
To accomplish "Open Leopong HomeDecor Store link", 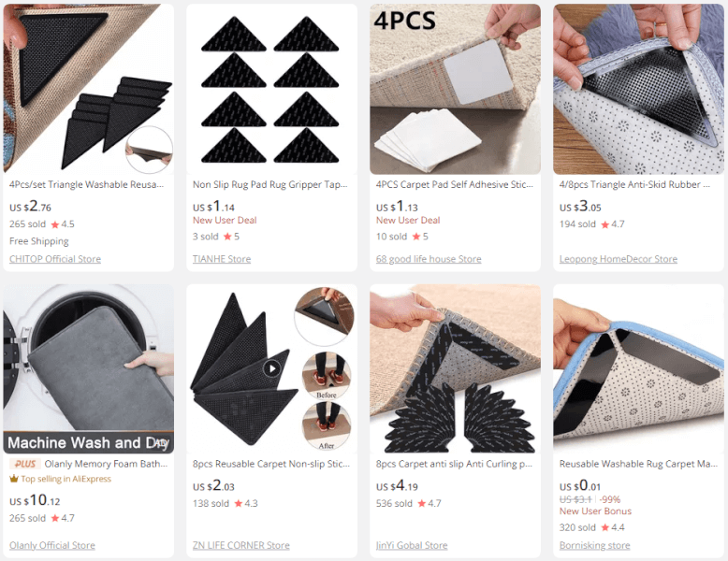I will click(619, 259).
